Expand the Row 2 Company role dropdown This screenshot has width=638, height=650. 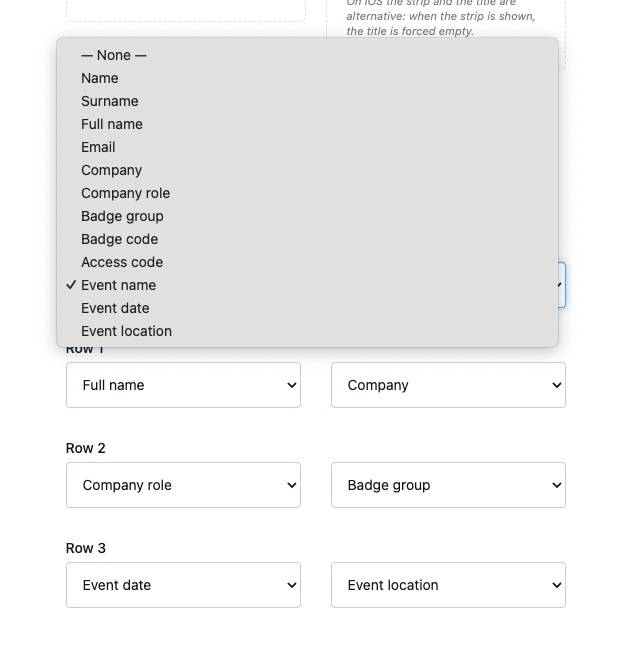click(x=183, y=485)
